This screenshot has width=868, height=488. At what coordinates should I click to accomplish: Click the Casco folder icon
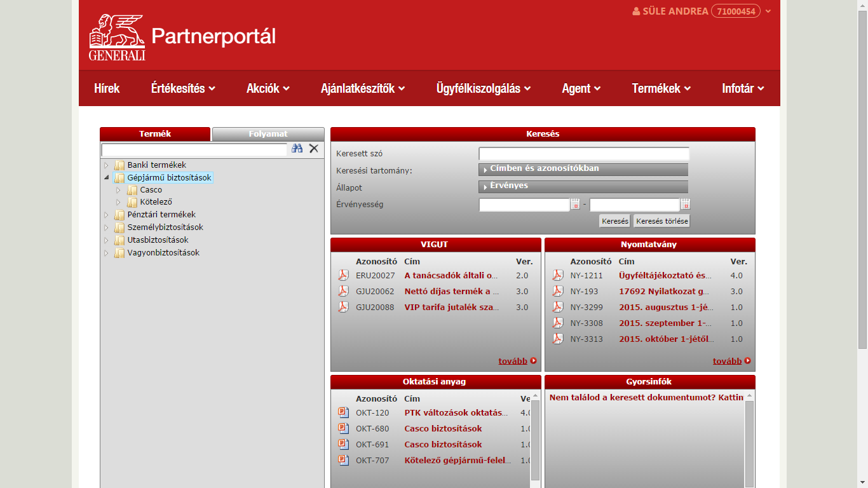point(132,190)
